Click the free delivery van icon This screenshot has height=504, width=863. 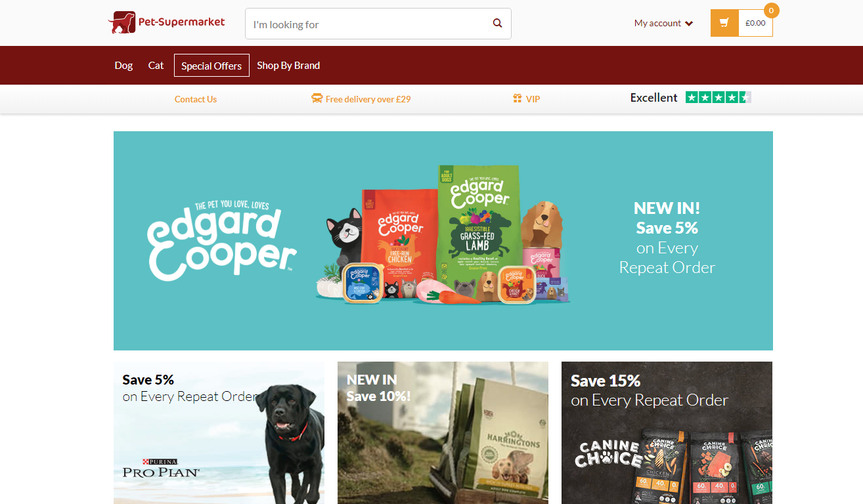pos(317,98)
